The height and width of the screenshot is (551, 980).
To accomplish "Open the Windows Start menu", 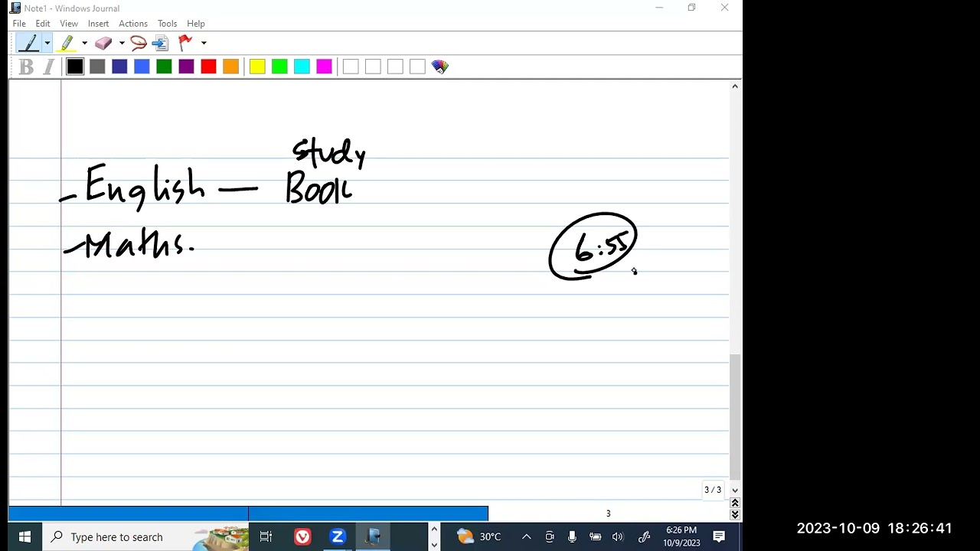I will [x=24, y=537].
